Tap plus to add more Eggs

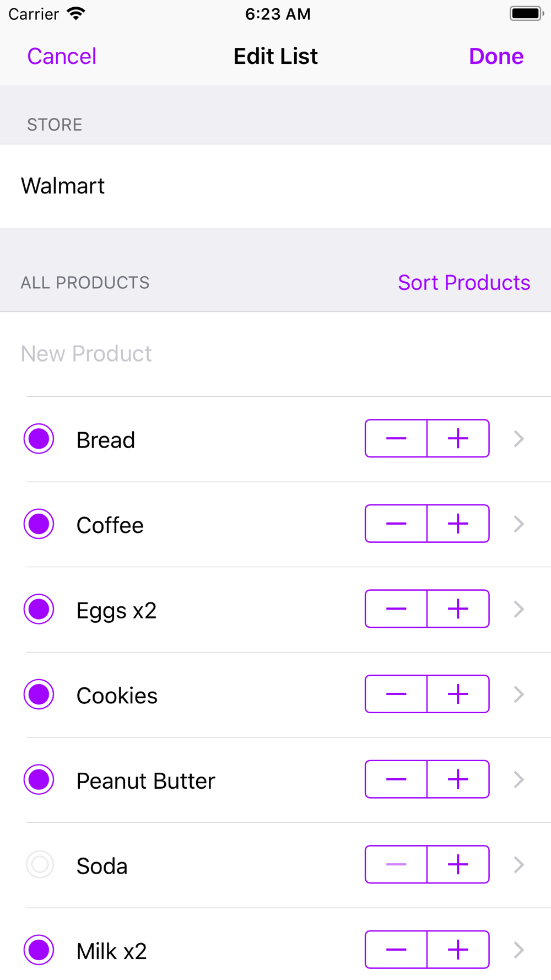click(458, 609)
